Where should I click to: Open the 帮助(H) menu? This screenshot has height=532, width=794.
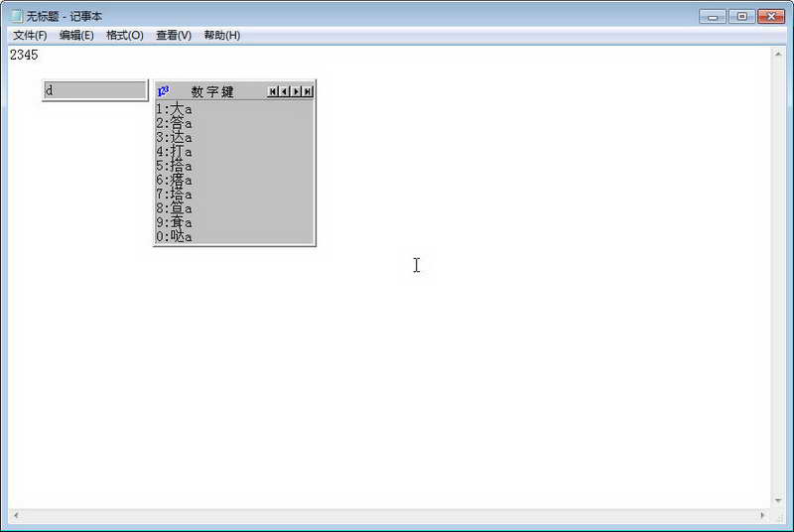pos(221,36)
